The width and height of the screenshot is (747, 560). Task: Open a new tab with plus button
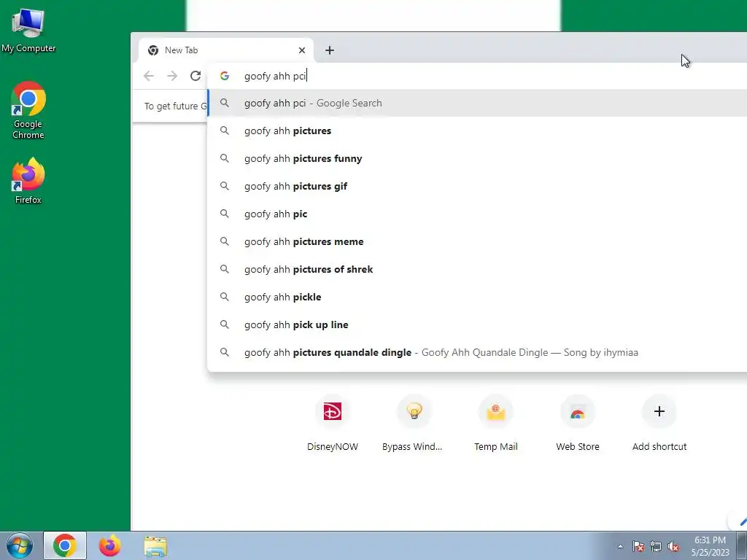[329, 50]
